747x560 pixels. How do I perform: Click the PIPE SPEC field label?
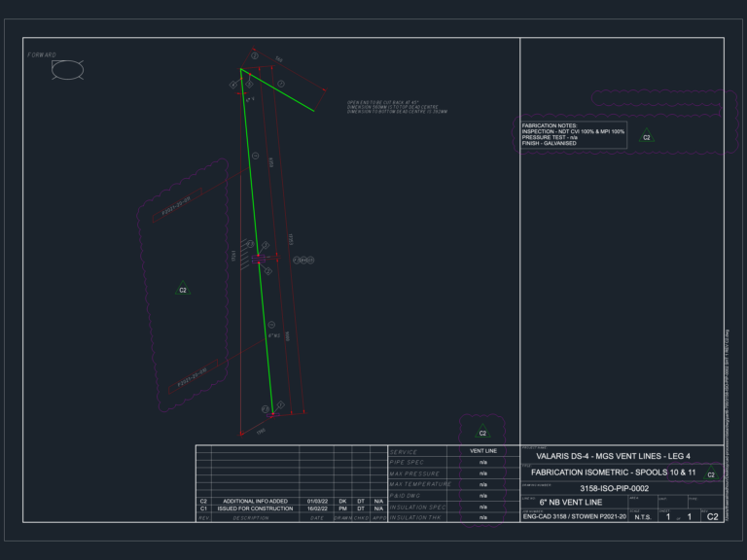(x=407, y=463)
